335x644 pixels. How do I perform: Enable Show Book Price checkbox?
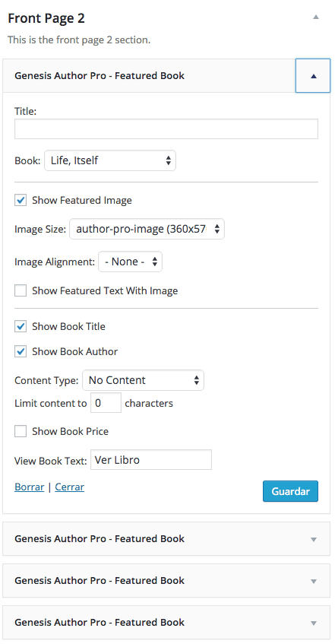(21, 431)
